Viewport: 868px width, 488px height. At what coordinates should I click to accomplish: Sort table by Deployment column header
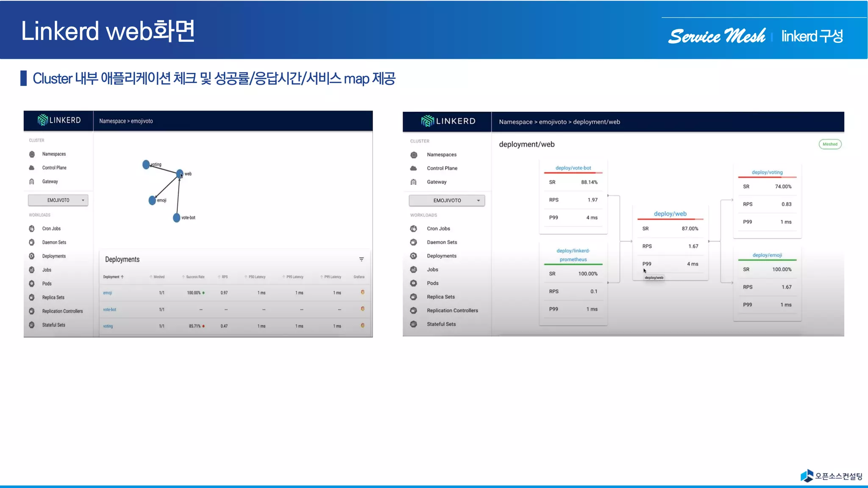[x=113, y=277]
